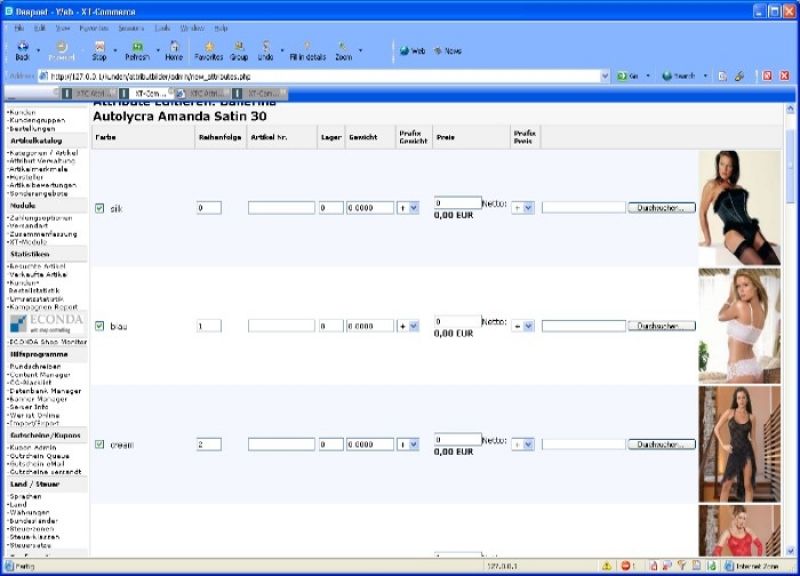Open Kupon Admin sidebar link

[33, 447]
